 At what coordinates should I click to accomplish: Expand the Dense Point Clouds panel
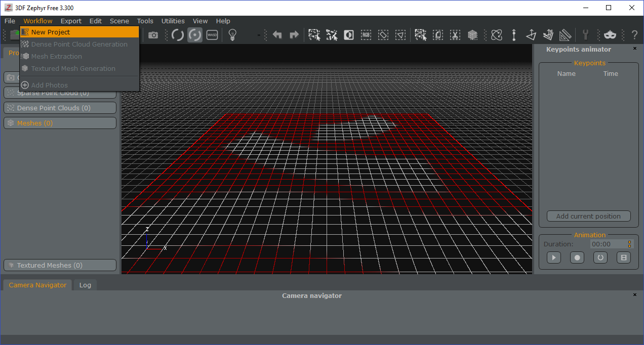(x=60, y=107)
